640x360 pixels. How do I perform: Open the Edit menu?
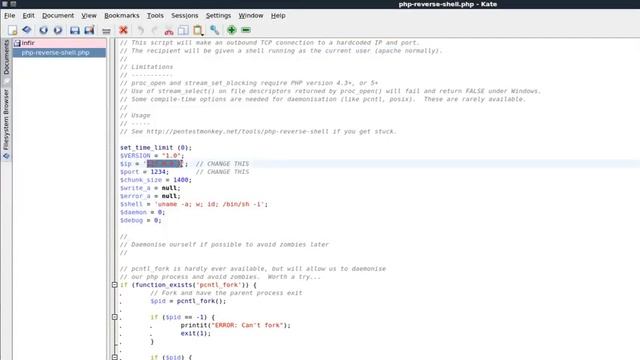point(28,16)
